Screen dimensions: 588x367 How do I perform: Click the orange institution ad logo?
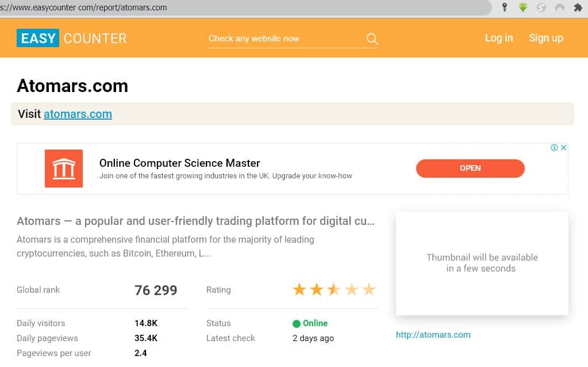64,169
